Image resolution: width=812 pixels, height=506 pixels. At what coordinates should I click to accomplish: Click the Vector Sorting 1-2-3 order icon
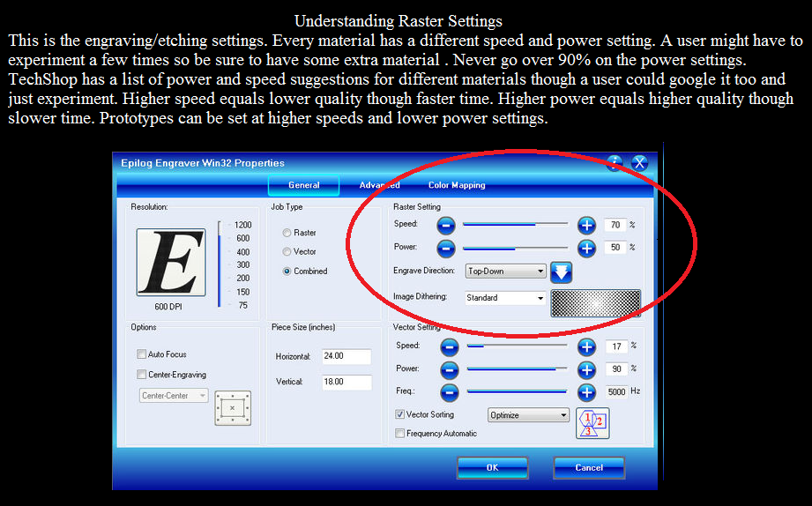(x=592, y=424)
